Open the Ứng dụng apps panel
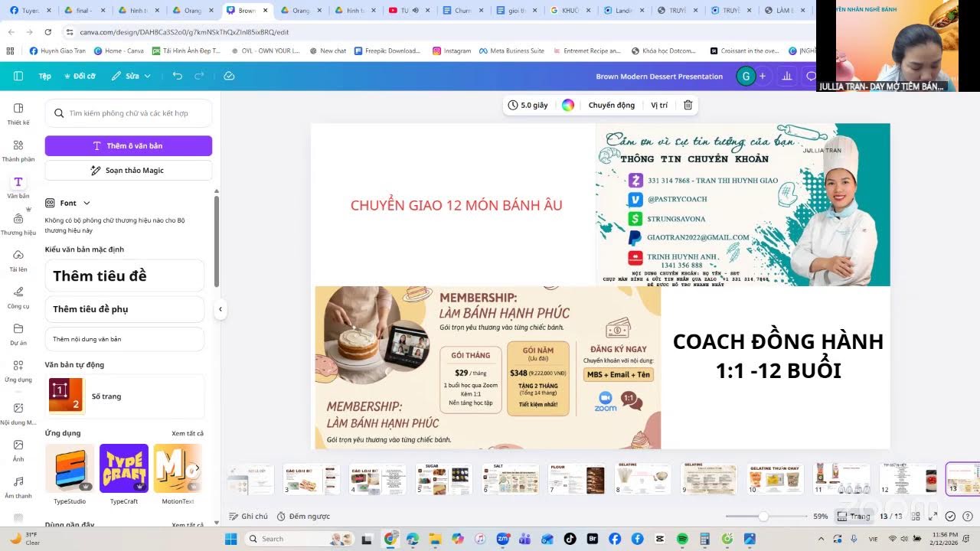Screen dimensions: 980x551 tap(18, 370)
